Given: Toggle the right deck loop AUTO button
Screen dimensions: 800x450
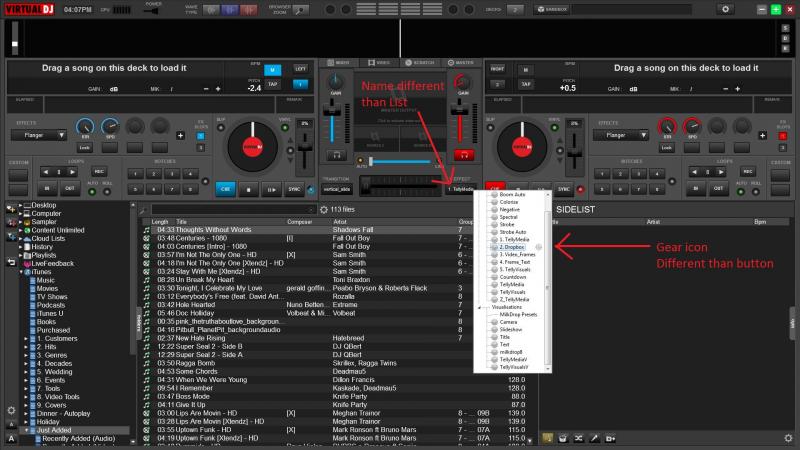Looking at the screenshot, I should 741,192.
